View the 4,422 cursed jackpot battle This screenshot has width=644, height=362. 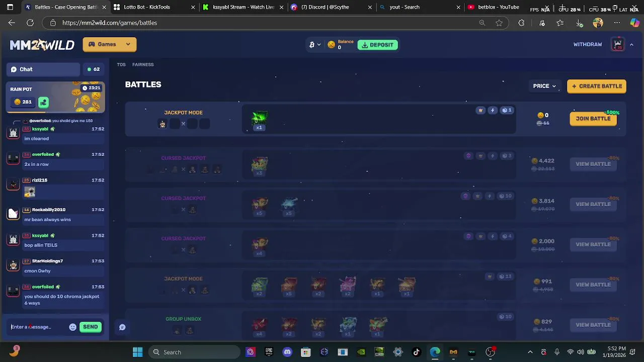click(593, 164)
